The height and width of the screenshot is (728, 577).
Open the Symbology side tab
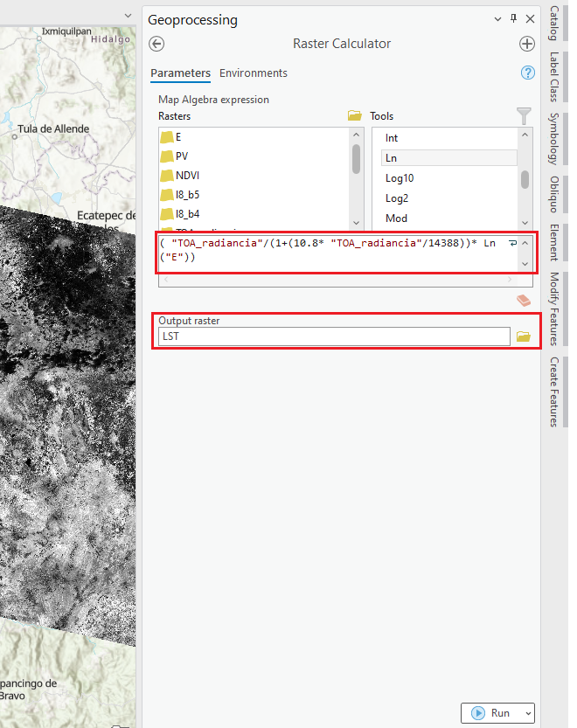click(554, 138)
